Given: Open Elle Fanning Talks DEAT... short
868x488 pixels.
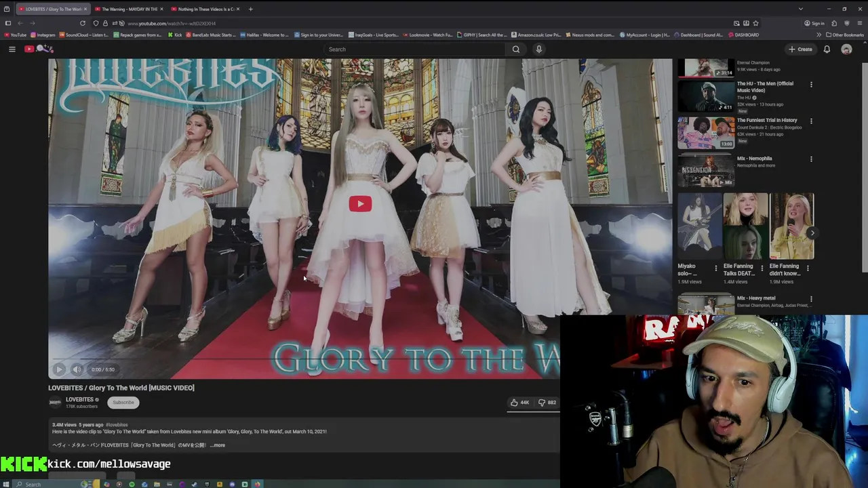Looking at the screenshot, I should coord(745,226).
